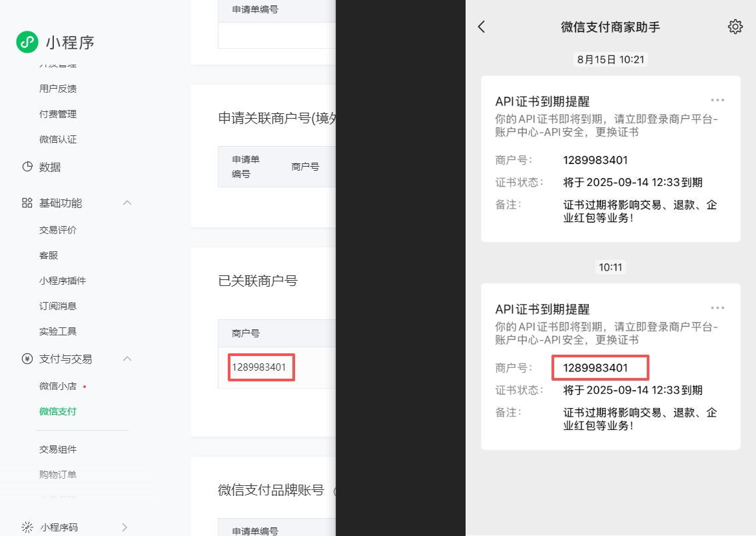Screen dimensions: 756x536
Task: Open 微信认证 in the sidebar
Action: click(58, 139)
